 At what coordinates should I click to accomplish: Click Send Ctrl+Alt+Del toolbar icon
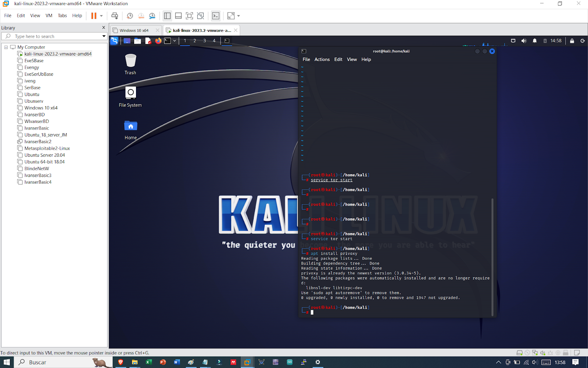[115, 16]
